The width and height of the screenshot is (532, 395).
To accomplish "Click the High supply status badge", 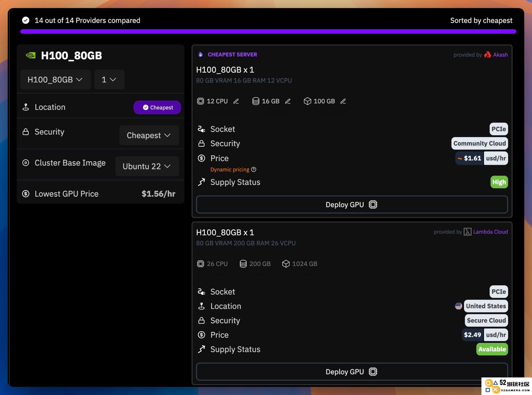I will click(499, 182).
